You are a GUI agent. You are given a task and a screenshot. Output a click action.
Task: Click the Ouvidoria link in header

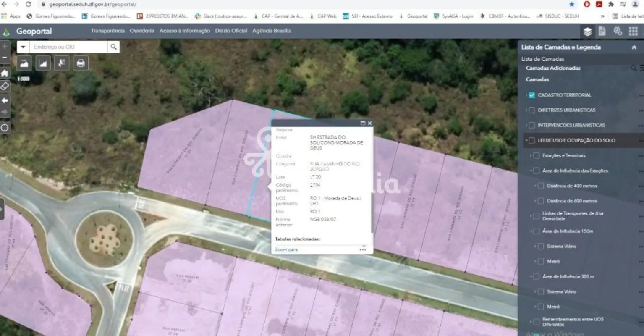click(142, 31)
